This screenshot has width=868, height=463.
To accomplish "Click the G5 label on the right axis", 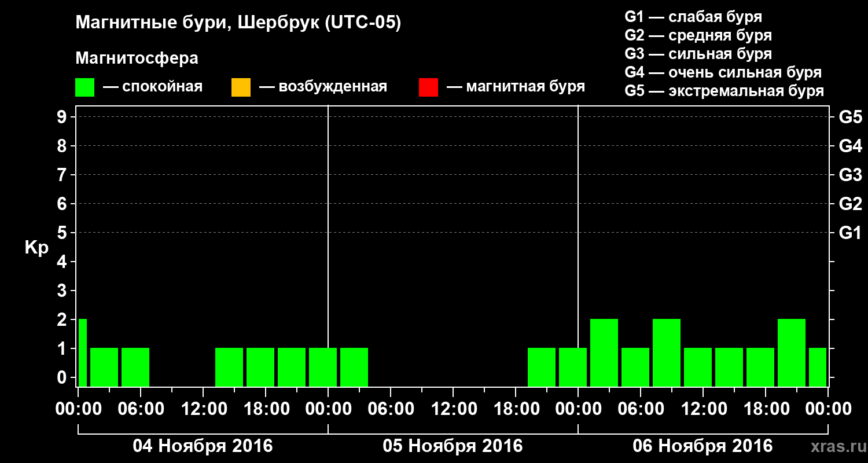I will (850, 117).
